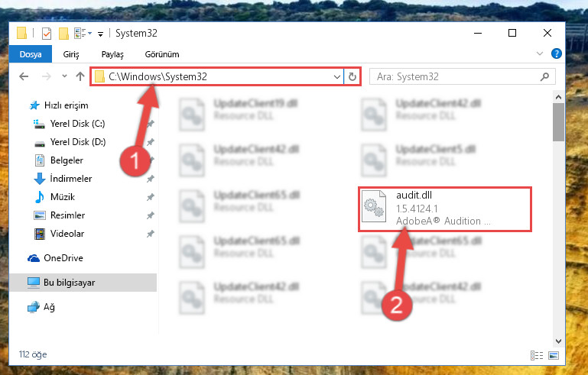Click the Properties checkmark icon in title bar
Screen dimensions: 588x375
coord(46,34)
